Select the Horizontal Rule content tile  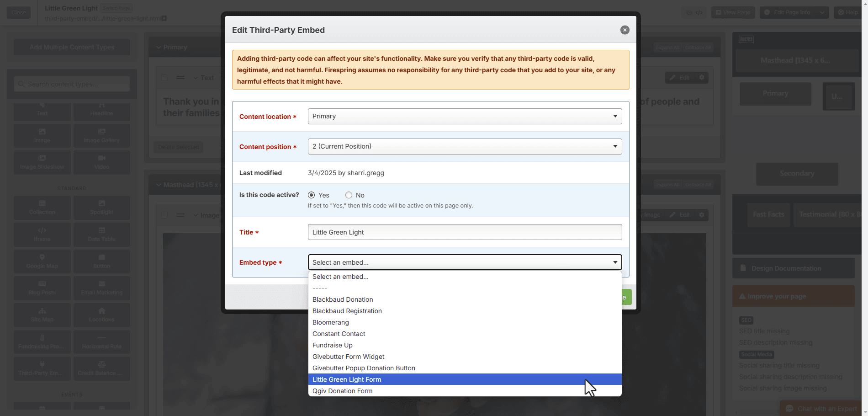pos(102,342)
